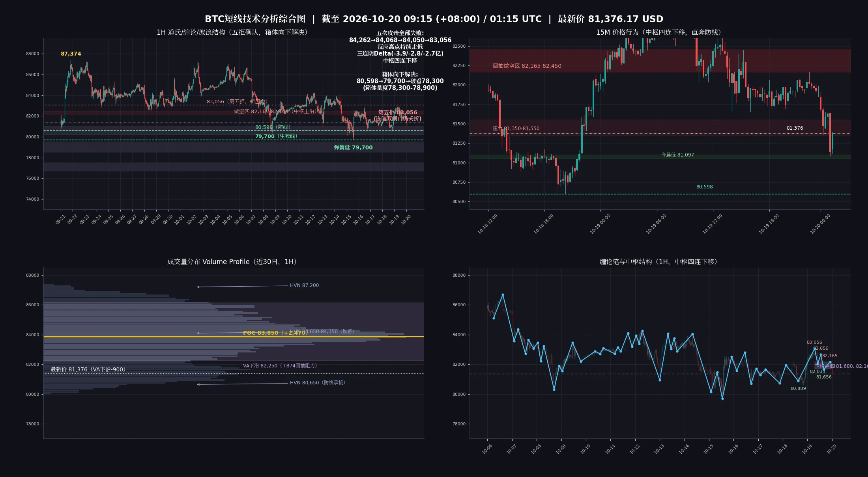Click the '78000' y-axis tick on the Volume Profile
868x477 pixels.
coord(32,424)
